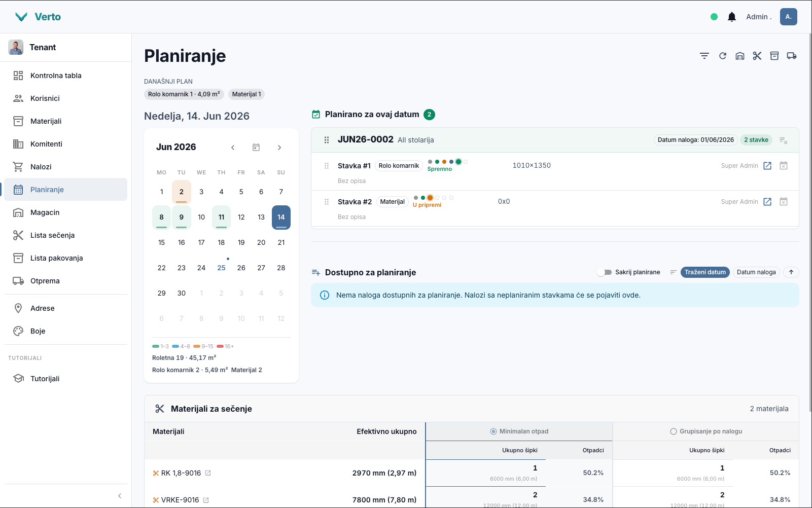Open the Tenant selector
Viewport: 812px width, 508px height.
point(65,47)
